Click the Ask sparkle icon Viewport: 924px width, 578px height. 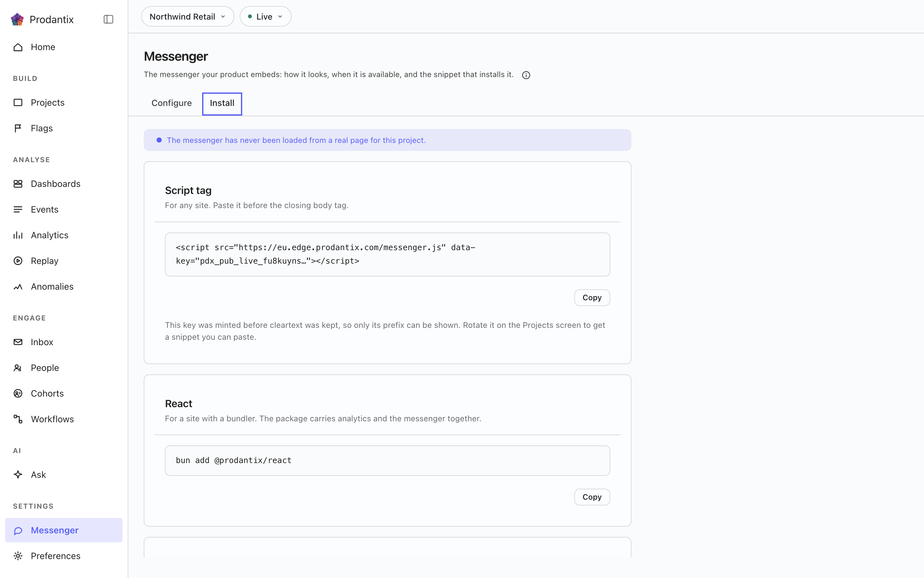pyautogui.click(x=18, y=475)
